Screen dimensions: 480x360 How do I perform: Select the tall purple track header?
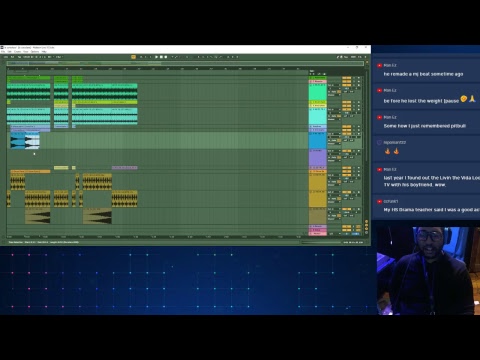318,157
